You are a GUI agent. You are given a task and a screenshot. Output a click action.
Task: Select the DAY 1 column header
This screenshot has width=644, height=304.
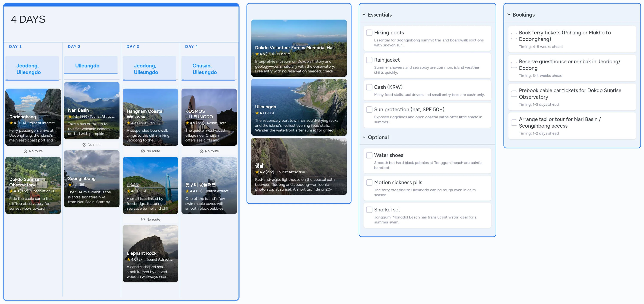(15, 47)
